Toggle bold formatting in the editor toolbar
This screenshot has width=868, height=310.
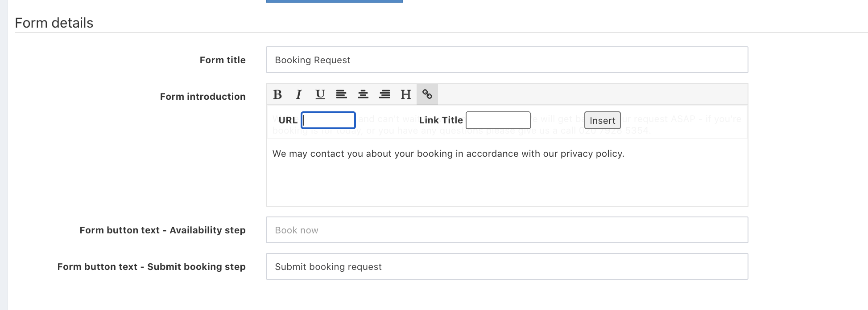(277, 94)
